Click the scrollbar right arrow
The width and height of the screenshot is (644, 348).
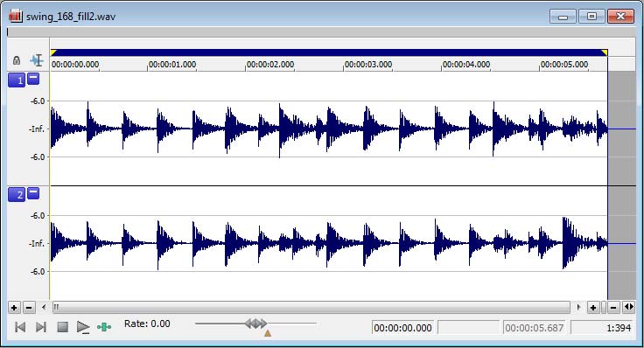point(578,307)
